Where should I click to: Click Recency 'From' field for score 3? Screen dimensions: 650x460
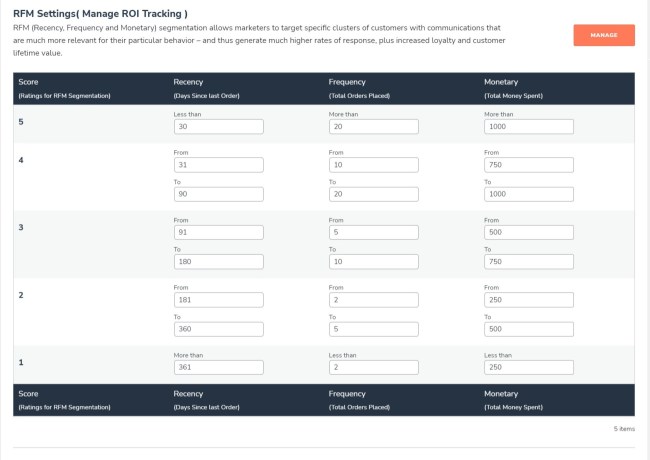pos(218,232)
